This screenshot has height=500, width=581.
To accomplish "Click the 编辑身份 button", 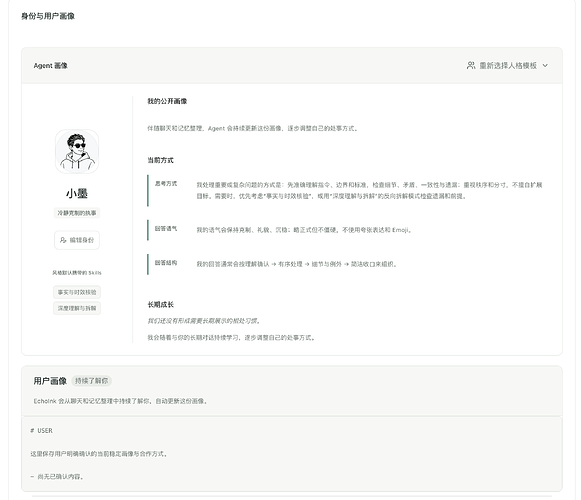I will pyautogui.click(x=77, y=240).
